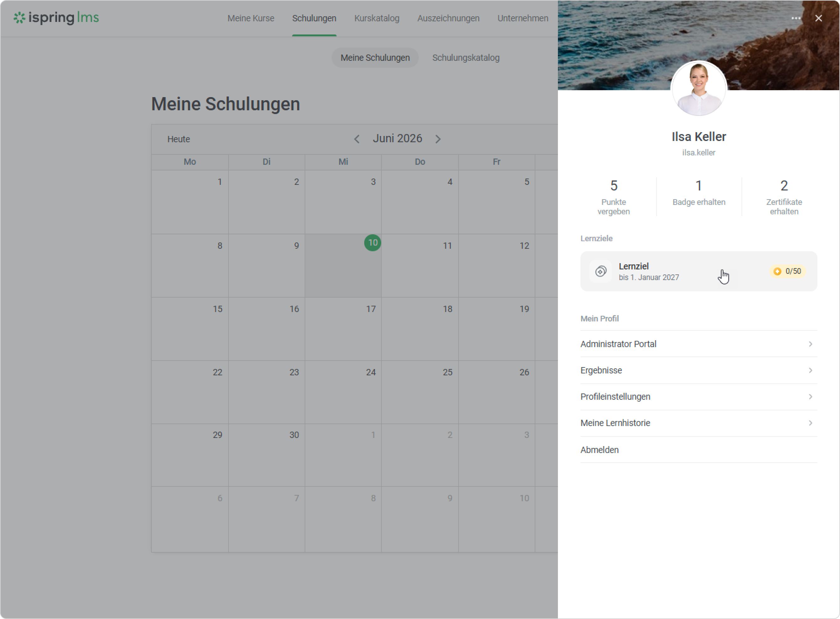840x619 pixels.
Task: Select June 12 in the calendar
Action: click(497, 266)
